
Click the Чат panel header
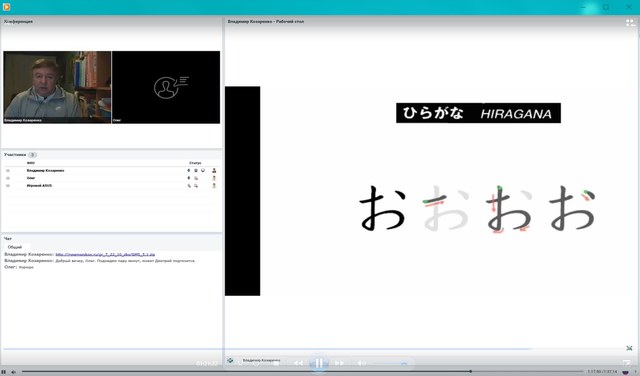coord(8,238)
